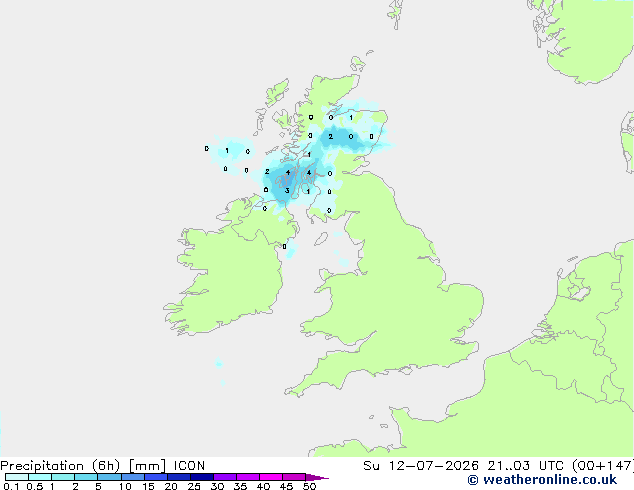This screenshot has height=490, width=634.
Task: Click the 40–45 mm magenta legend swatch
Action: coord(271,477)
